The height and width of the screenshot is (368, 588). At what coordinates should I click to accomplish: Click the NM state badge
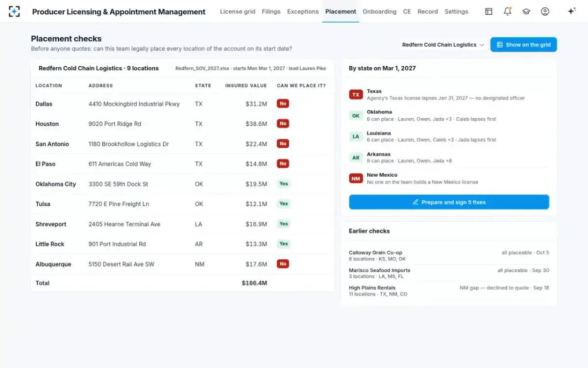point(356,179)
